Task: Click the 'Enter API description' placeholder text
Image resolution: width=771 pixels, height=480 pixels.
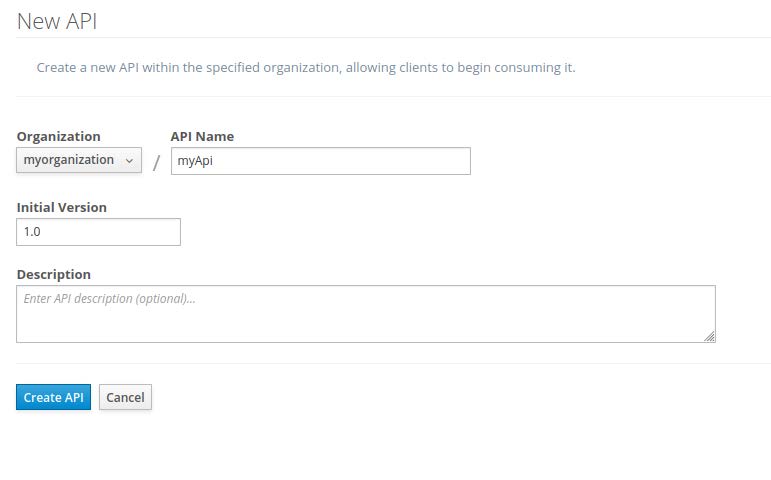Action: pos(109,298)
